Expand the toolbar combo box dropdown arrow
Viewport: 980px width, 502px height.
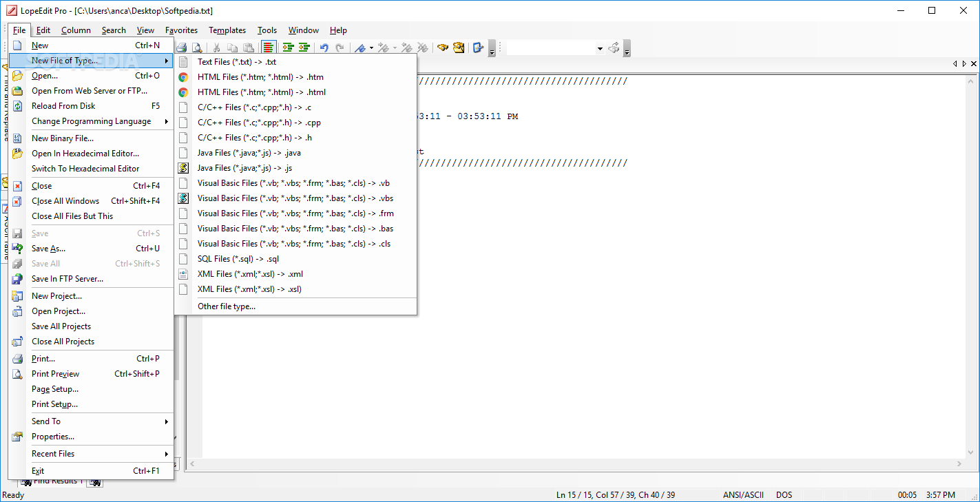[x=600, y=48]
